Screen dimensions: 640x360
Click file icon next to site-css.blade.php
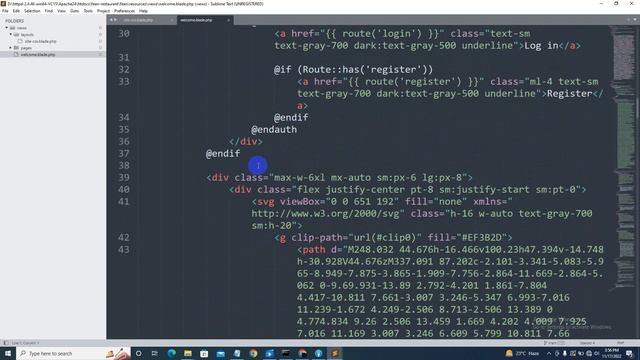point(20,41)
